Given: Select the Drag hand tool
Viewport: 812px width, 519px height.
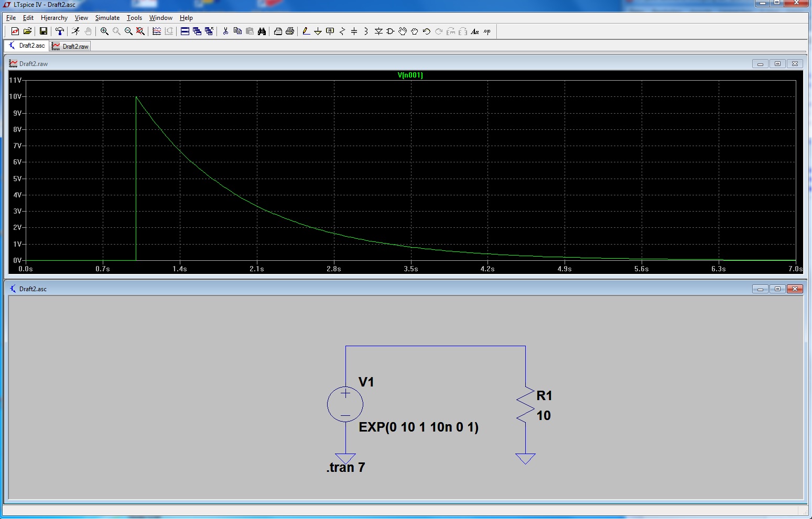Looking at the screenshot, I should pyautogui.click(x=415, y=31).
